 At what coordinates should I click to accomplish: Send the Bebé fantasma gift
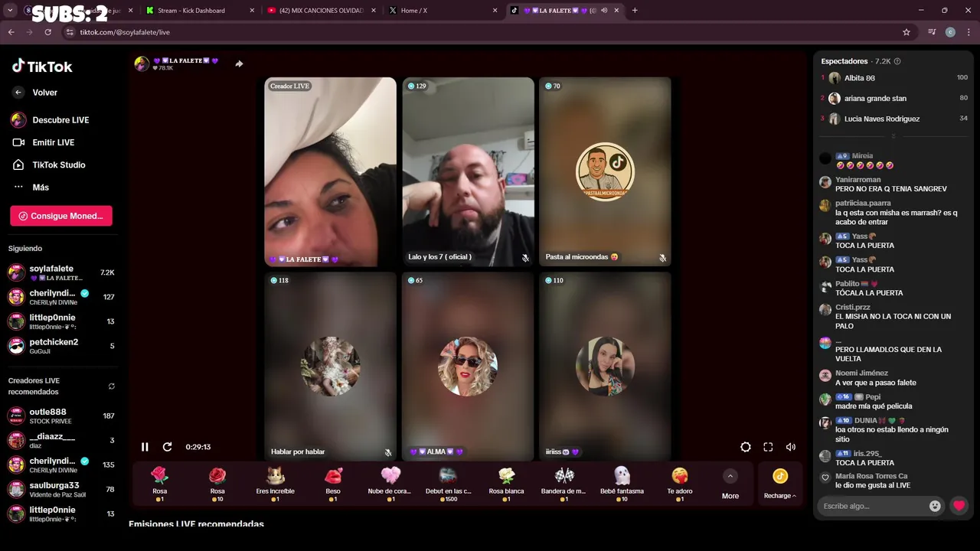622,484
